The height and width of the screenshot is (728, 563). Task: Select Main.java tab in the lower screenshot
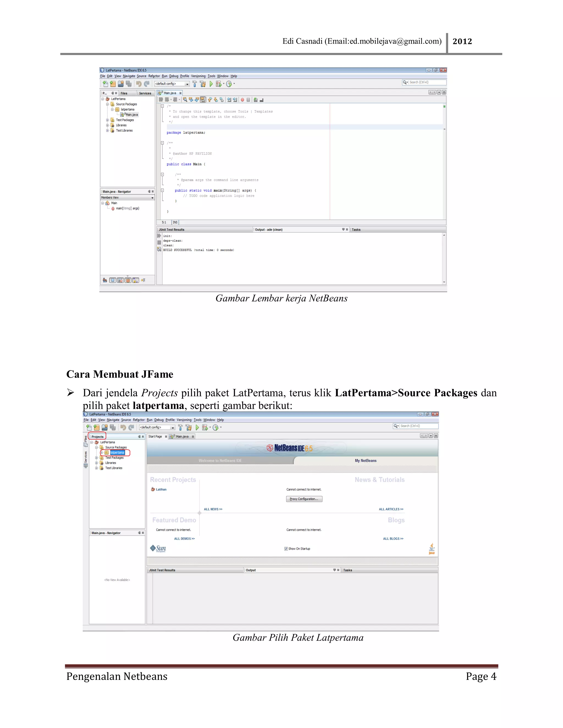(182, 437)
